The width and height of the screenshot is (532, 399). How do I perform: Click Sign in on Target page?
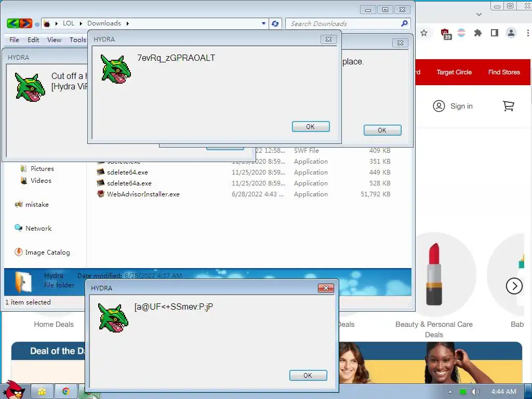(453, 106)
